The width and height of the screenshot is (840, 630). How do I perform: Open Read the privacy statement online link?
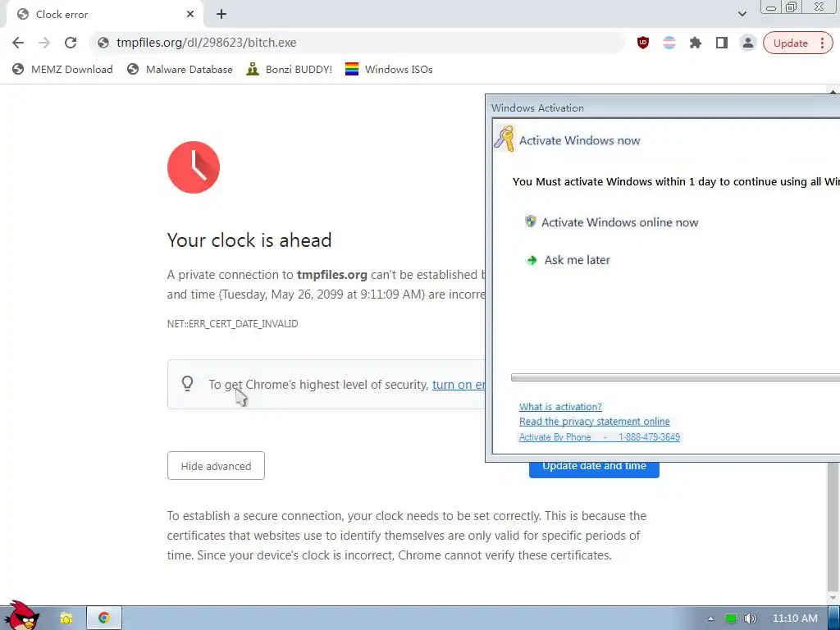click(594, 422)
